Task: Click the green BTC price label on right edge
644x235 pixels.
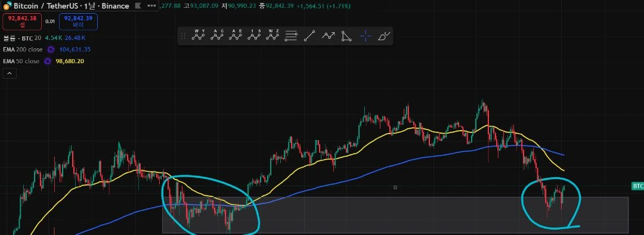Action: [x=637, y=186]
